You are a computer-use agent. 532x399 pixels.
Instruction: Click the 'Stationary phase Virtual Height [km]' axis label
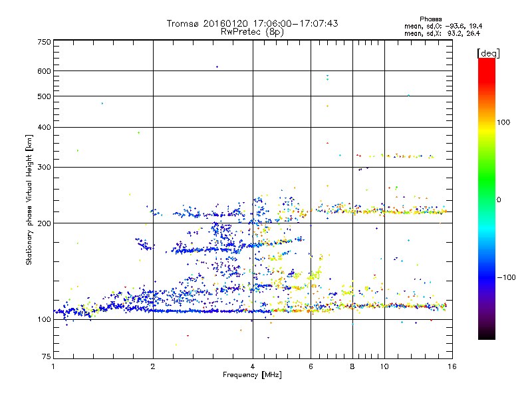[x=29, y=199]
